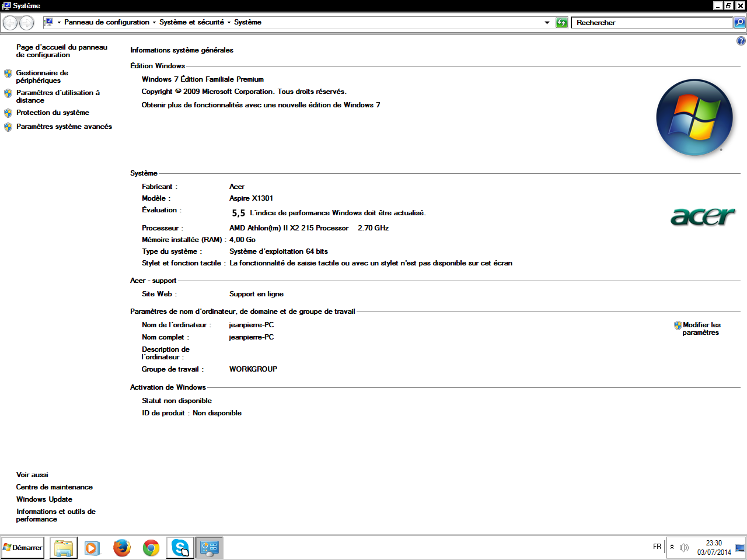This screenshot has width=747, height=560.
Task: Click Obtenir plus de fonctionnalités link
Action: coord(261,105)
